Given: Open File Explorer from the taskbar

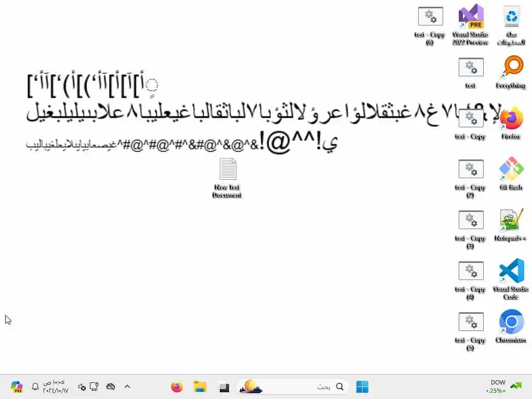Looking at the screenshot, I should coord(200,387).
